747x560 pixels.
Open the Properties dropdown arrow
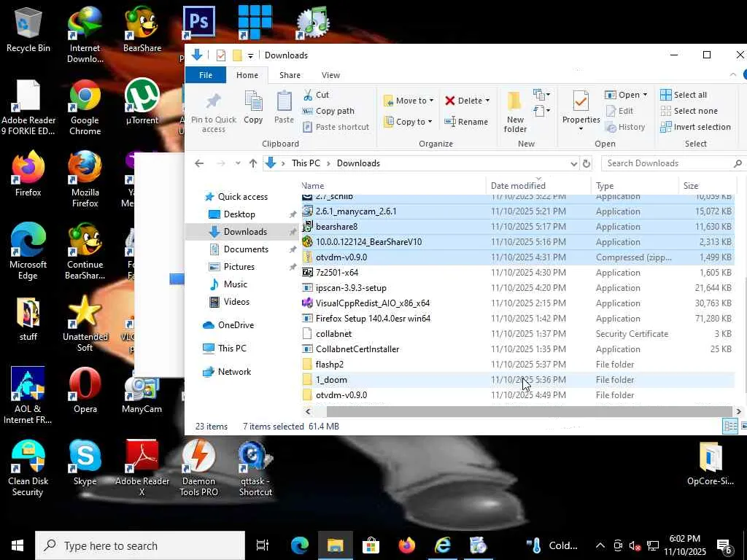coord(581,129)
